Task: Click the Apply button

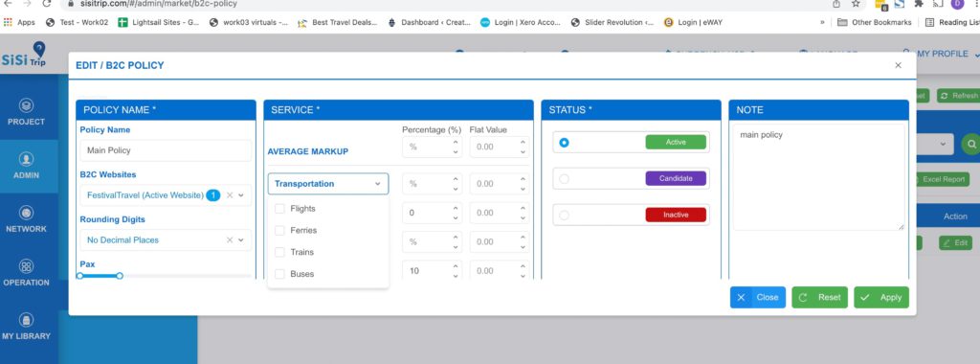Action: (881, 298)
